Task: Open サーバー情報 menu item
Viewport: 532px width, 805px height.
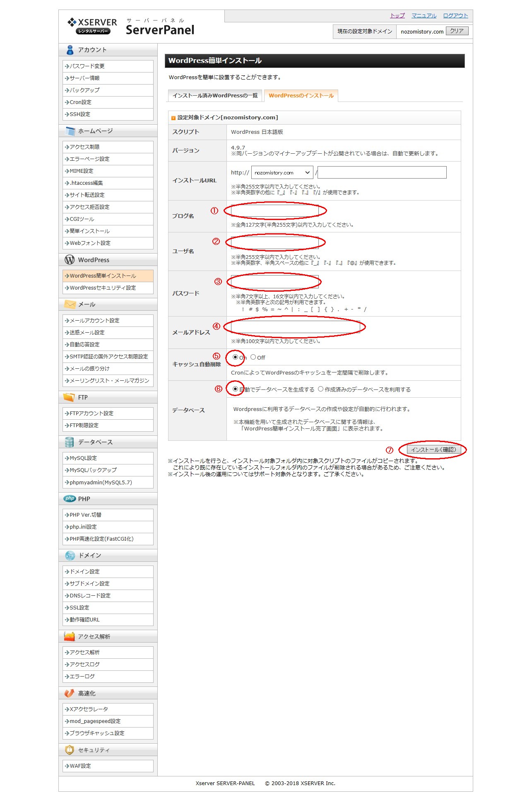Action: tap(108, 78)
